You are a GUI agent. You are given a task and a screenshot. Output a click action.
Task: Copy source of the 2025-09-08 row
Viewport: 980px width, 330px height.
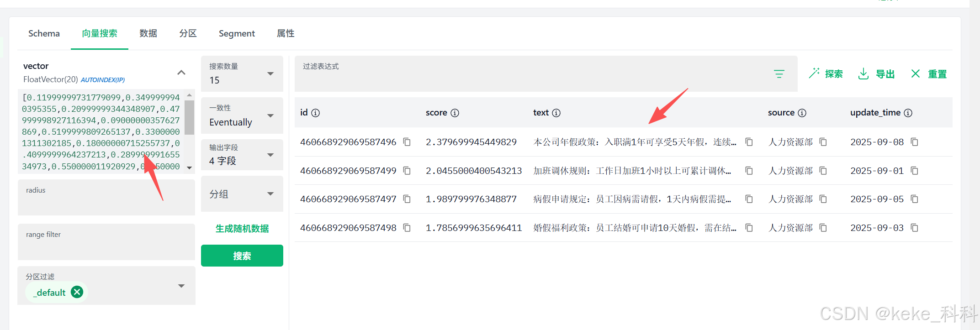pos(823,142)
